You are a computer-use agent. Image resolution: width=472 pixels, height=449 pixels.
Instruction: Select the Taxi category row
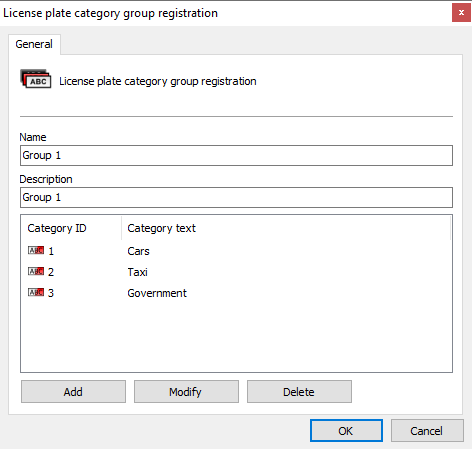236,272
